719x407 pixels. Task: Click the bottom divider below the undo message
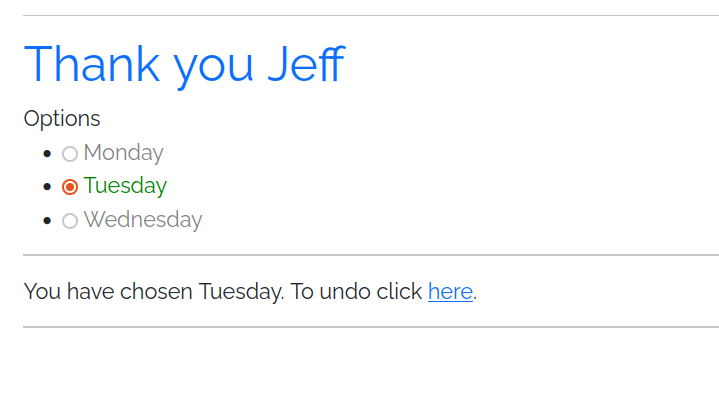pos(370,327)
